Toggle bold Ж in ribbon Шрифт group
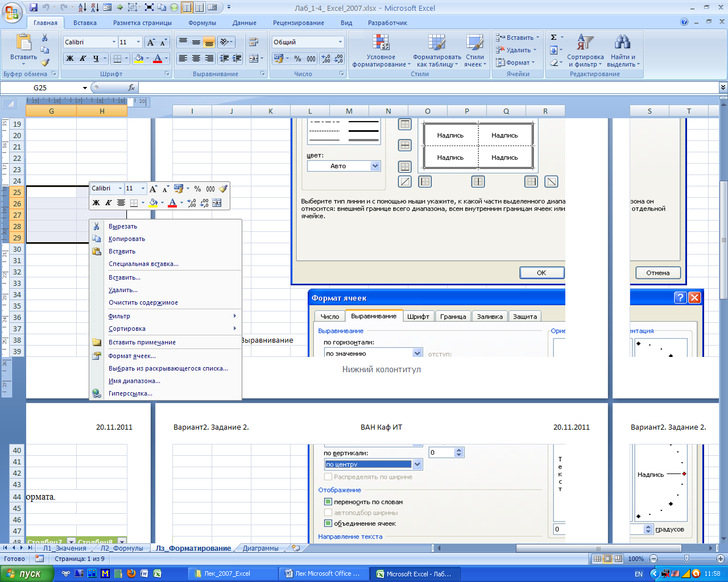This screenshot has height=582, width=728. coord(69,58)
